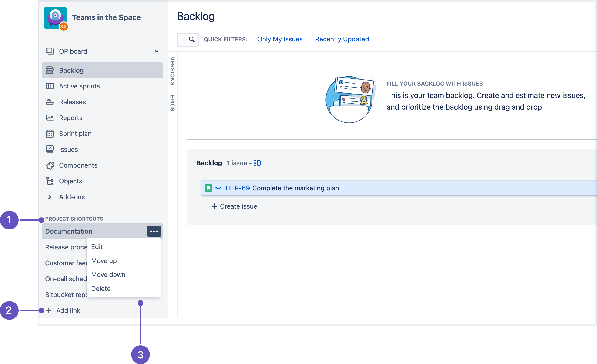
Task: Click the Active sprints icon
Action: point(50,86)
